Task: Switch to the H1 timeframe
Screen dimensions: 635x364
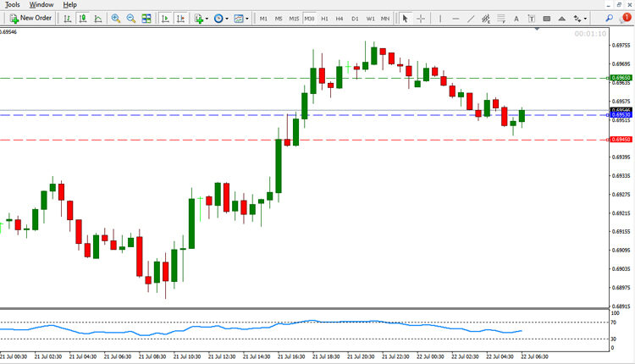Action: click(x=325, y=19)
